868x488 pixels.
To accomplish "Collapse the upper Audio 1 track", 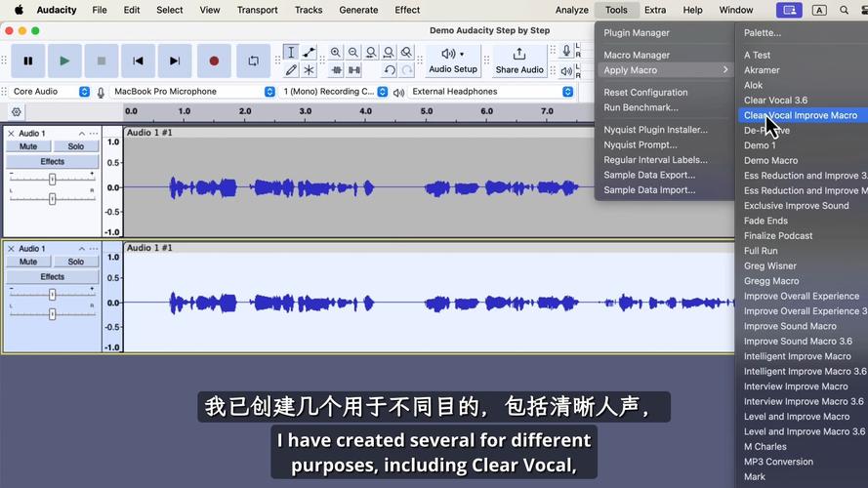I will tap(81, 134).
